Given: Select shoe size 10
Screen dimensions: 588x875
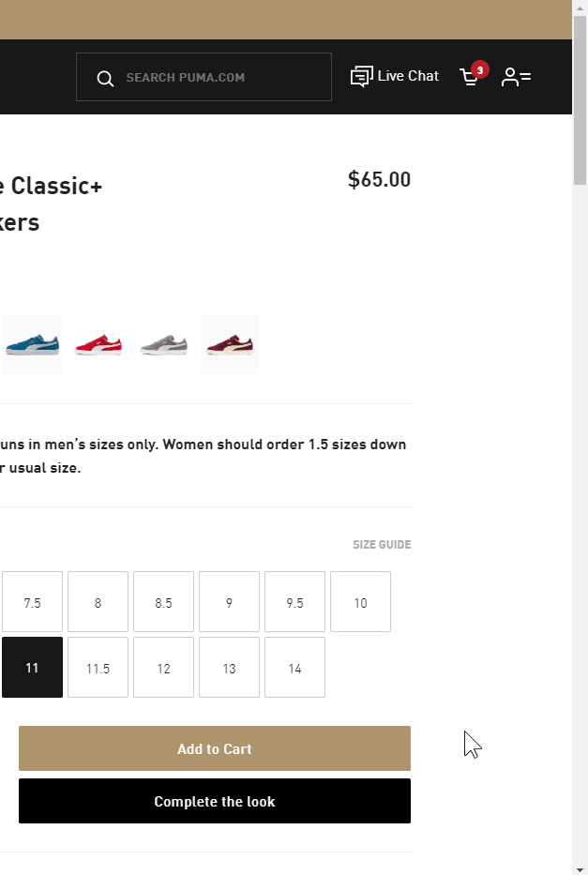Looking at the screenshot, I should pyautogui.click(x=360, y=601).
